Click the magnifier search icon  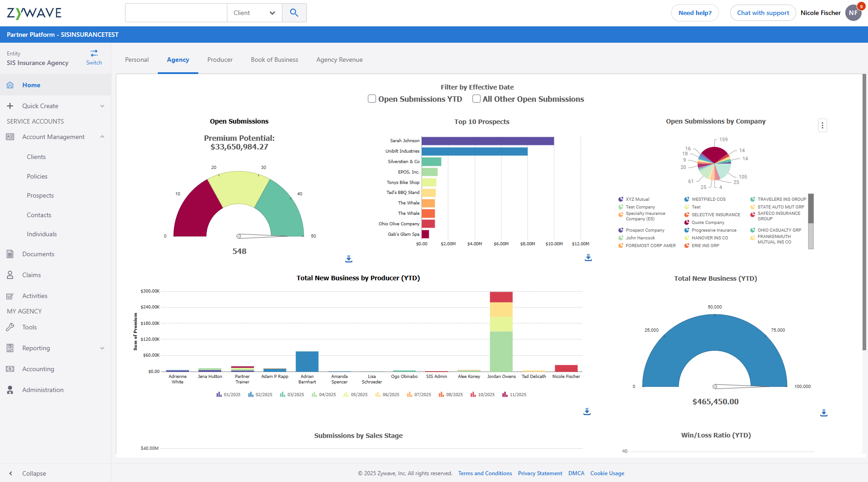(294, 13)
